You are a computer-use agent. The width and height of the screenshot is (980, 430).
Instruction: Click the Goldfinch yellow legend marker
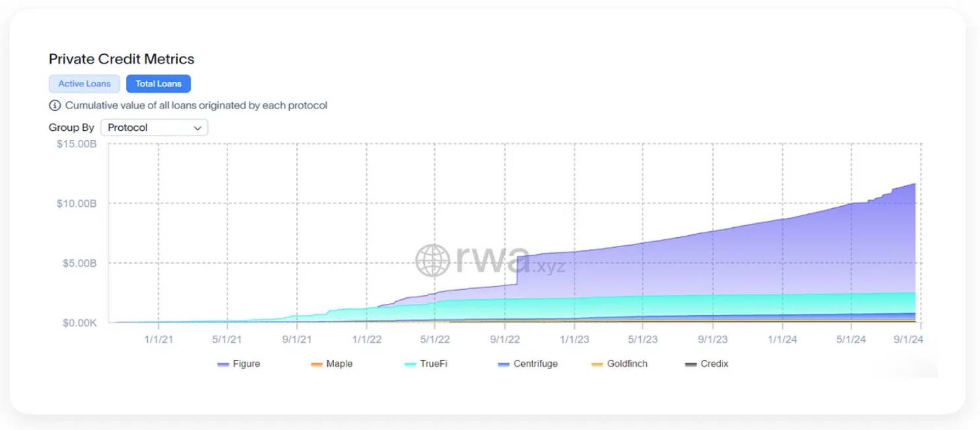[x=597, y=365]
